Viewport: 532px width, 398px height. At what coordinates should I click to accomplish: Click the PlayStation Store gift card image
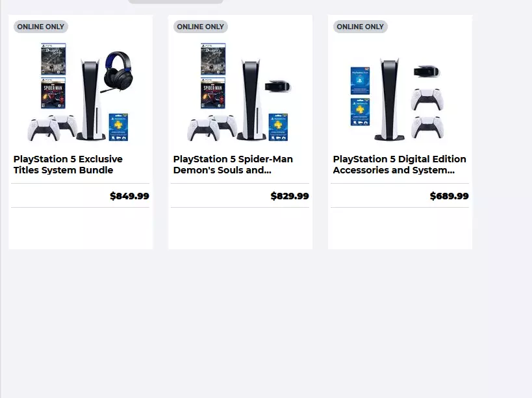(x=360, y=81)
